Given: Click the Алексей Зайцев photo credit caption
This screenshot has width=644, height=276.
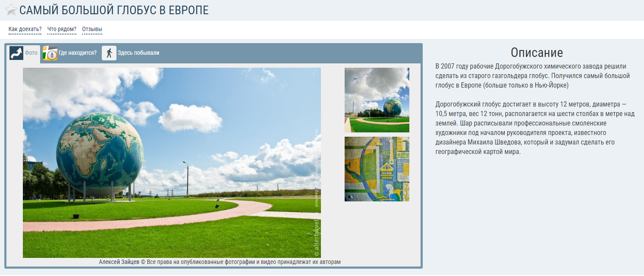Looking at the screenshot, I should [220, 262].
